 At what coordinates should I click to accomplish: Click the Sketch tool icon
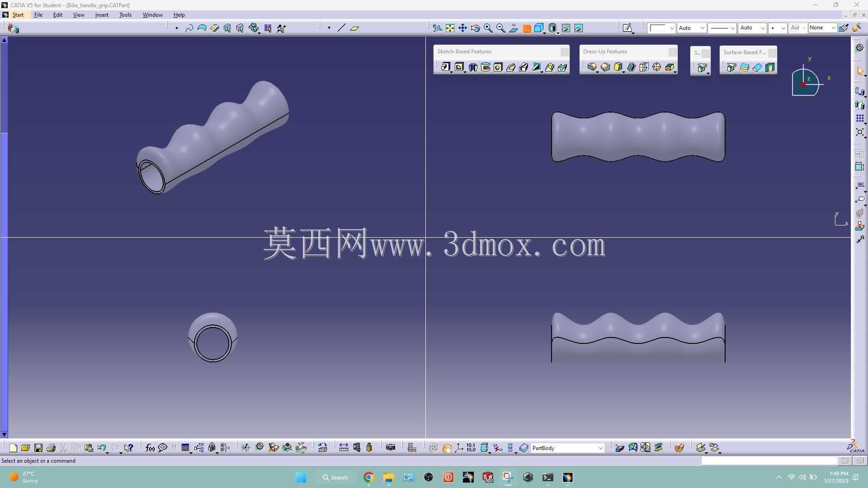(627, 28)
